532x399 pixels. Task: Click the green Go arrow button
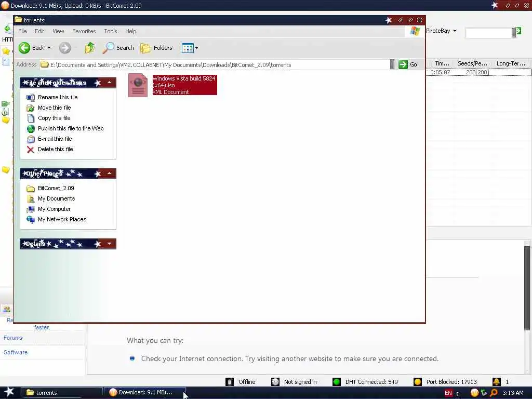[x=403, y=64]
